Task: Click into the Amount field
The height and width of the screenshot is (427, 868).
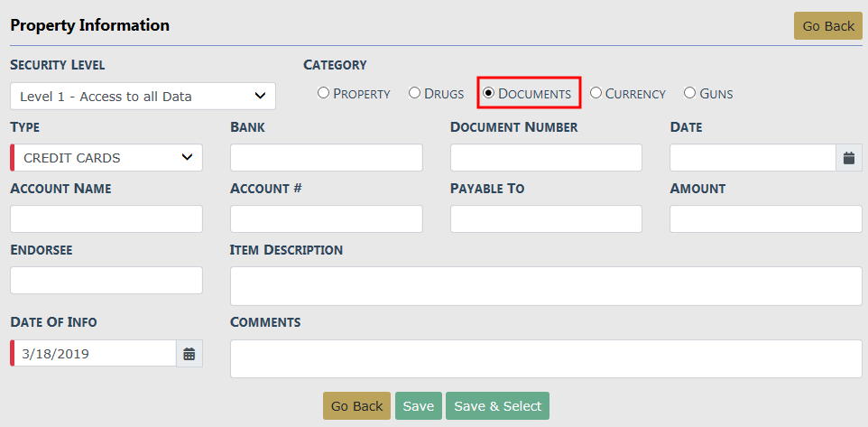Action: pyautogui.click(x=766, y=219)
